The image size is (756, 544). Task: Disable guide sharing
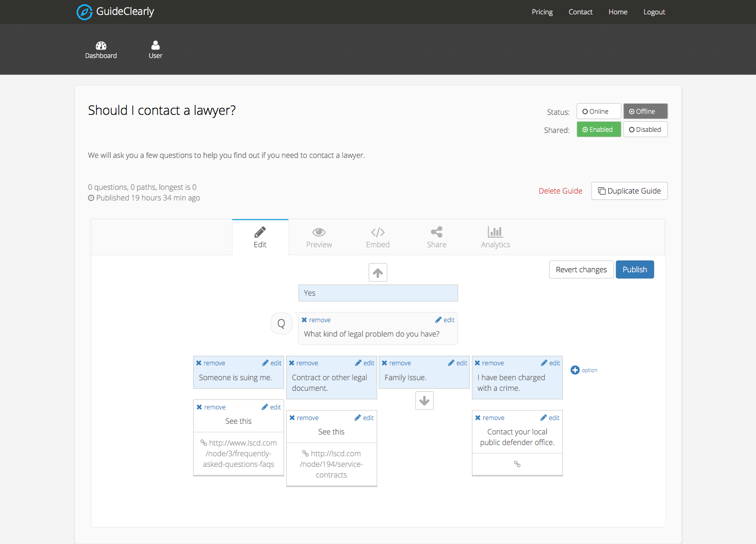(645, 129)
